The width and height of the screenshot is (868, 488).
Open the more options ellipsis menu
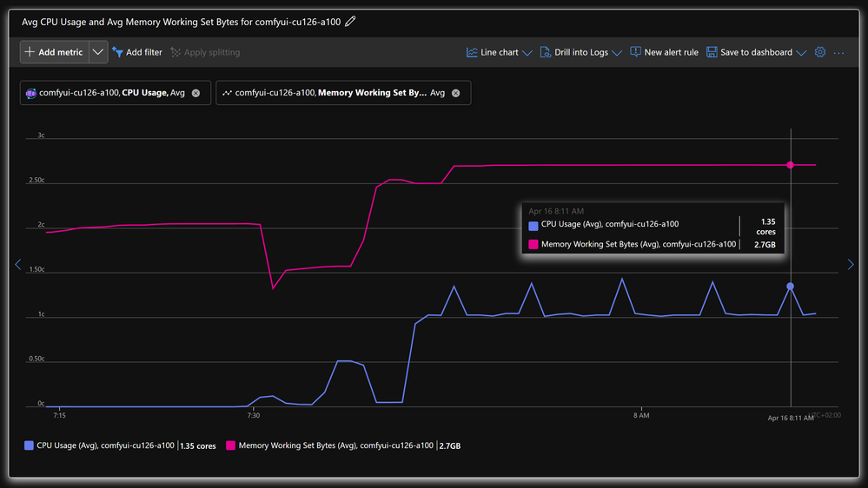click(x=839, y=52)
